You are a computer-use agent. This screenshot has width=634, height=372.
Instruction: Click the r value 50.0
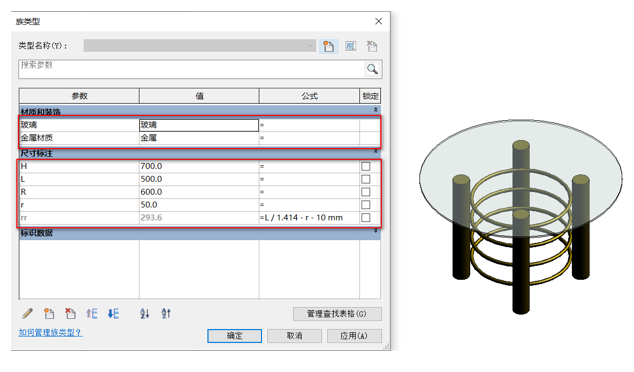[199, 205]
